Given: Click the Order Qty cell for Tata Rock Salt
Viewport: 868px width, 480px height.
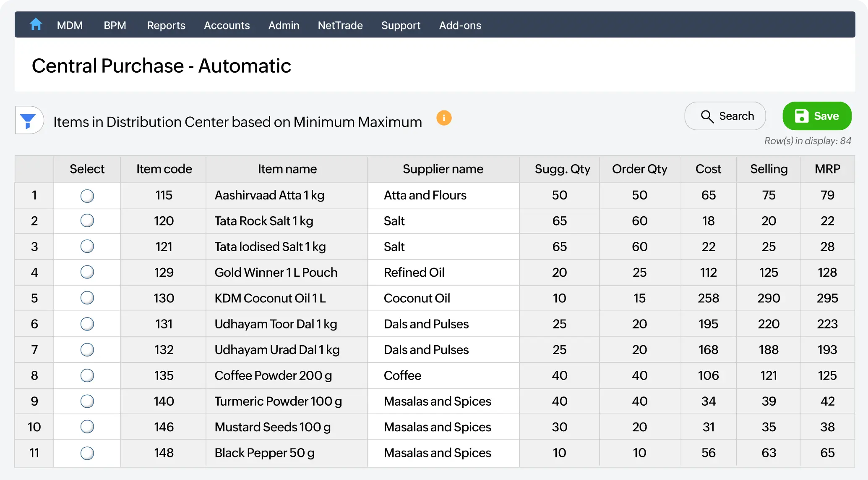Looking at the screenshot, I should point(639,221).
